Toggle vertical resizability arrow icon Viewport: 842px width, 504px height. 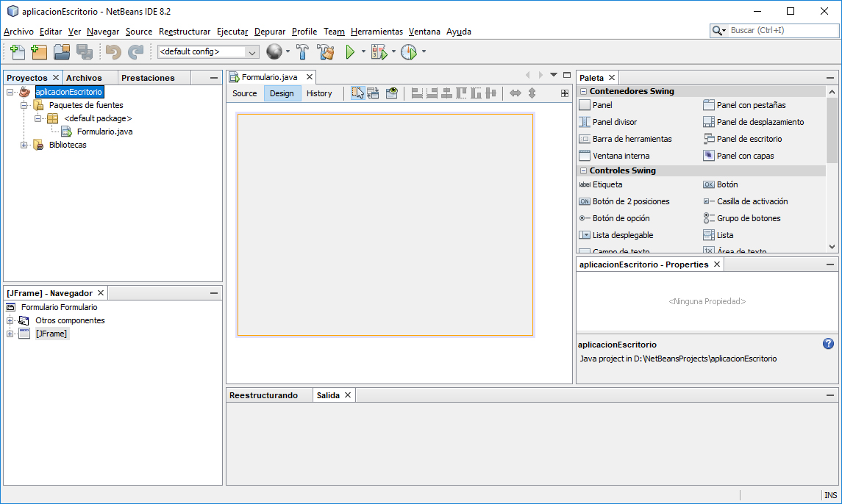tap(532, 93)
